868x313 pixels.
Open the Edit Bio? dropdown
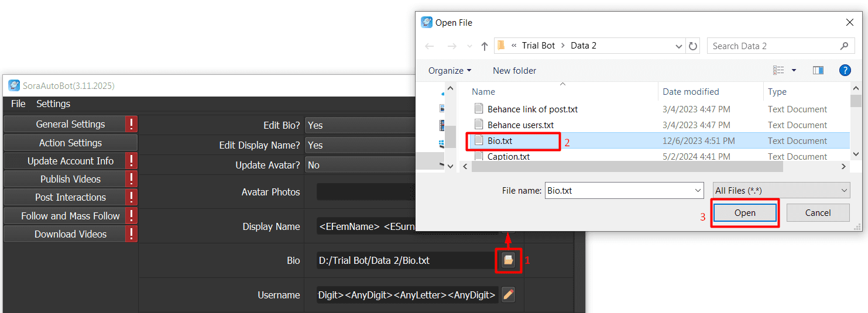coord(360,125)
